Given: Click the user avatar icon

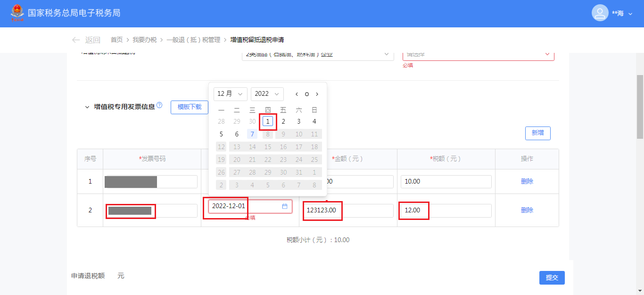Looking at the screenshot, I should [600, 13].
